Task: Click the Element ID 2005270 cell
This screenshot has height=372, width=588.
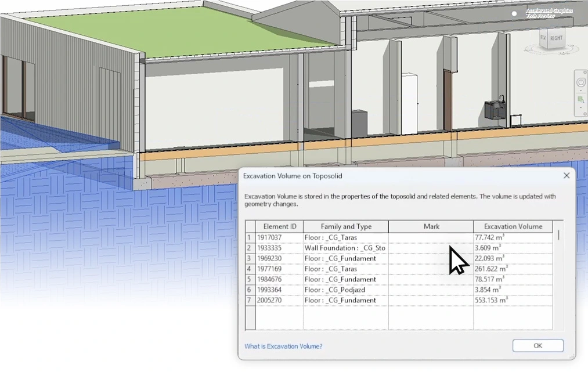Action: (280, 300)
